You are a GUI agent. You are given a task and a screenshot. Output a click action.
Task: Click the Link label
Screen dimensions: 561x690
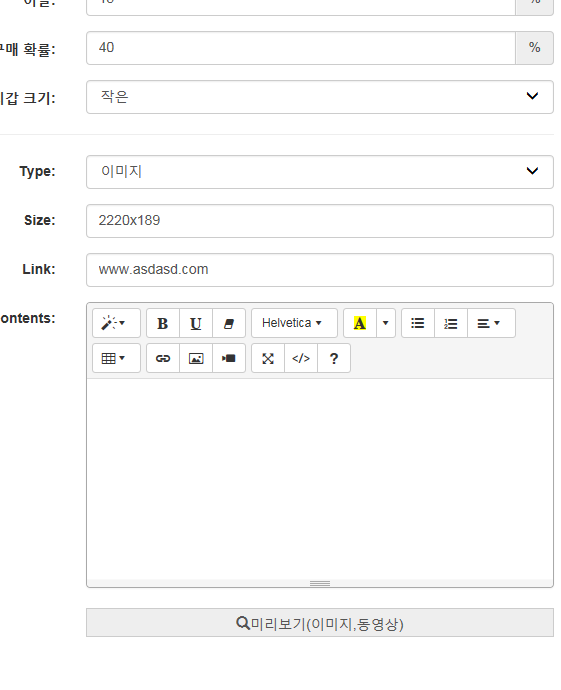pyautogui.click(x=39, y=269)
